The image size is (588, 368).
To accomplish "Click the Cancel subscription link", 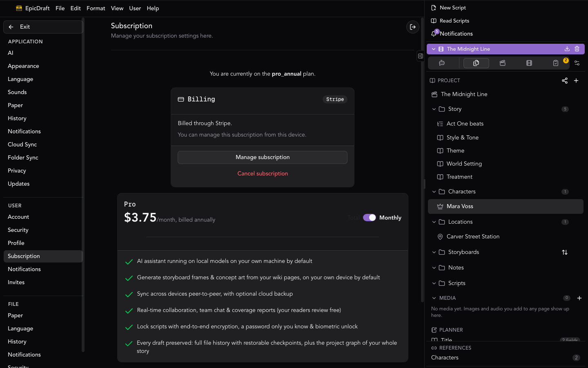I will click(263, 173).
